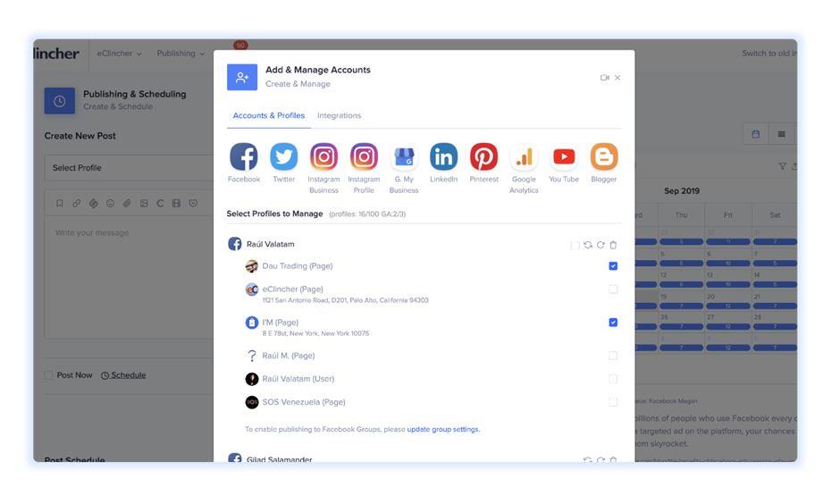Add a LinkedIn account
840x504 pixels.
(x=443, y=156)
